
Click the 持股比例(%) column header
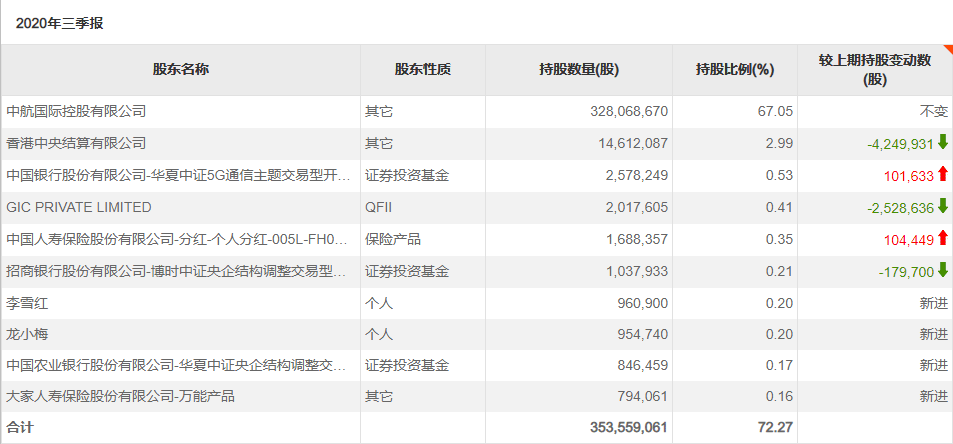(735, 69)
